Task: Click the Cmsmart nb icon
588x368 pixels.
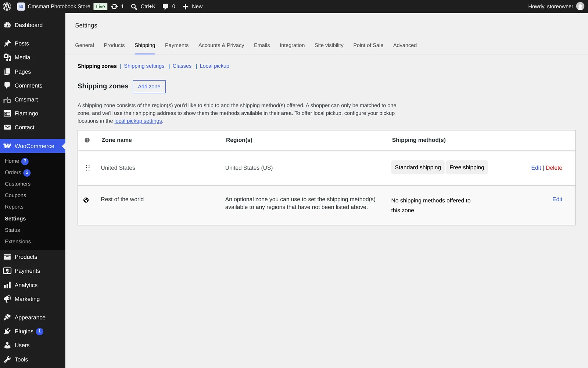Action: pyautogui.click(x=7, y=100)
